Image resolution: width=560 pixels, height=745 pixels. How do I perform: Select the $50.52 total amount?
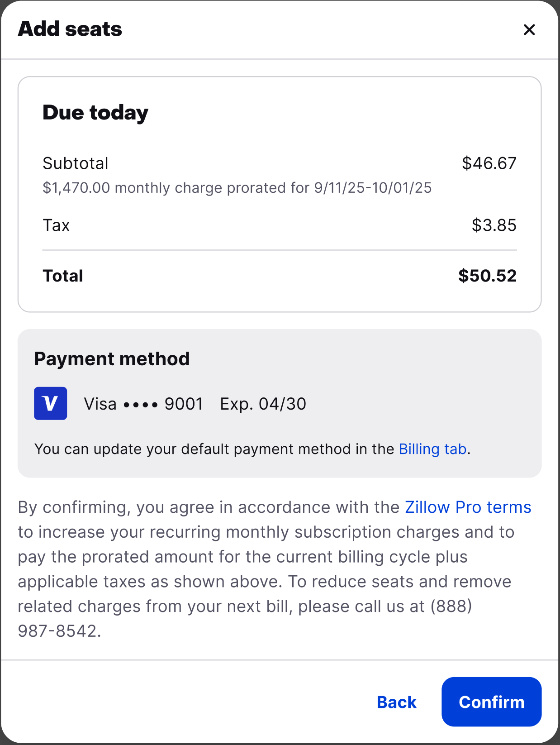click(x=487, y=276)
